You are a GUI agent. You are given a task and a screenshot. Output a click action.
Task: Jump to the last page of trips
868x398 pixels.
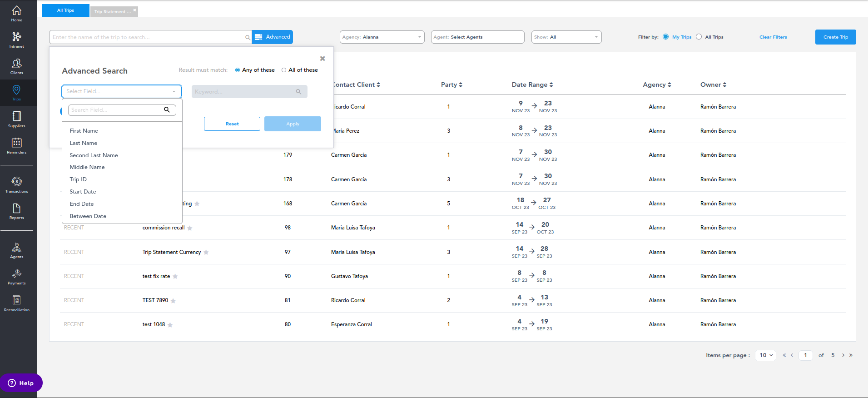click(851, 355)
